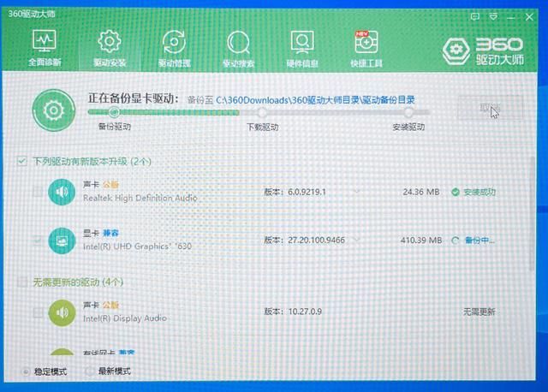Toggle the 无需更新的驱动 checkbox
The width and height of the screenshot is (548, 392).
pos(22,281)
